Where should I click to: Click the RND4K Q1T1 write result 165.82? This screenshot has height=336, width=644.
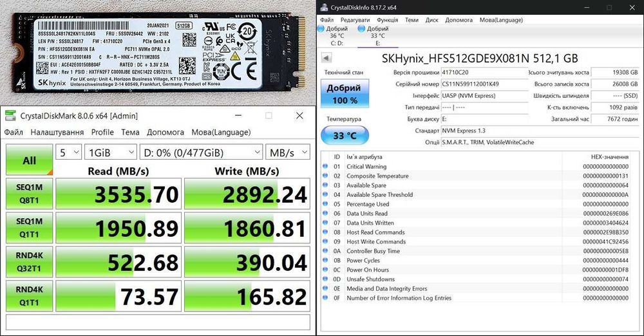point(247,296)
